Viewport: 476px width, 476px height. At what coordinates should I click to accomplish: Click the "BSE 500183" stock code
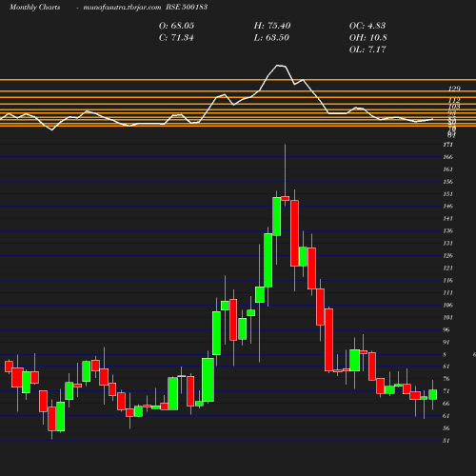point(187,7)
